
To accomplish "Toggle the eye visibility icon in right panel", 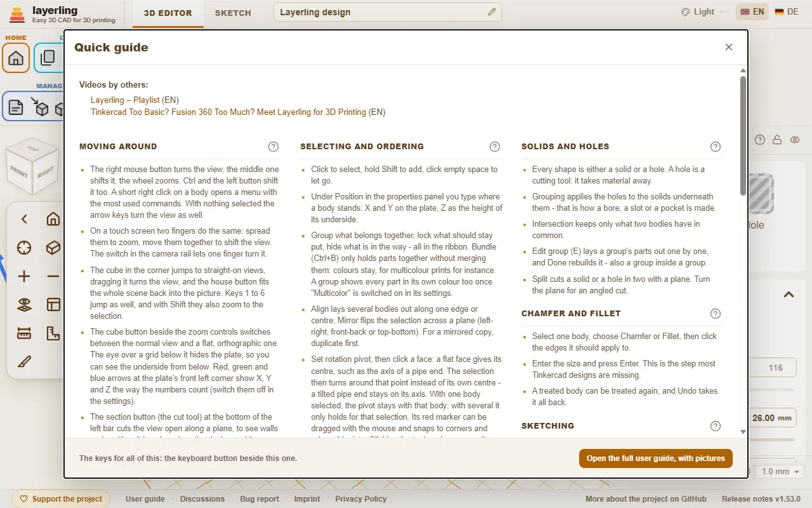I will pos(795,140).
